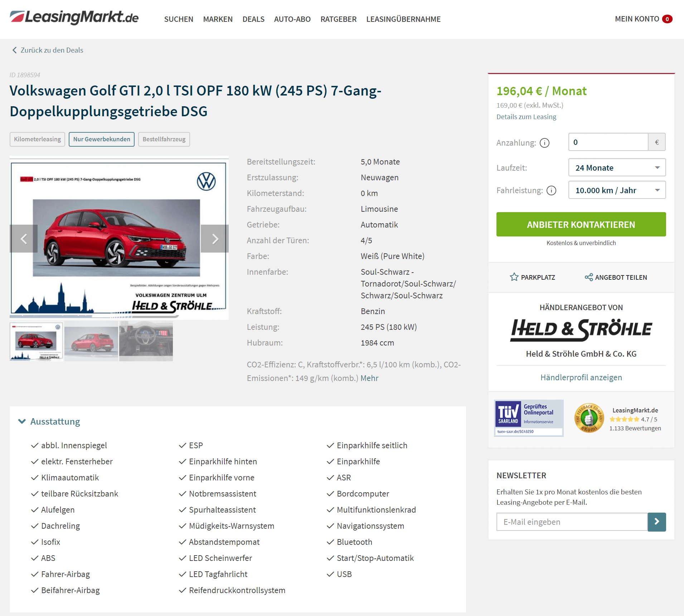Open the LEASINGÜBERNAHME page
The width and height of the screenshot is (684, 616).
pyautogui.click(x=403, y=19)
